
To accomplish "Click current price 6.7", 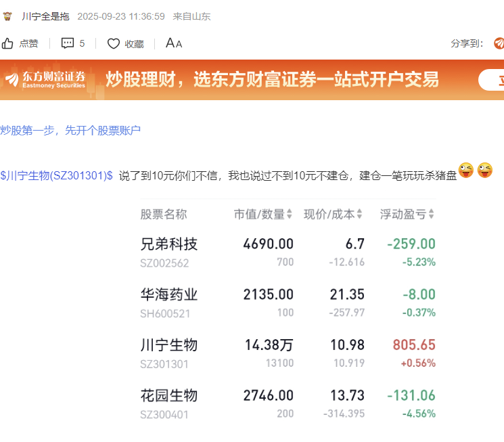I will (355, 244).
